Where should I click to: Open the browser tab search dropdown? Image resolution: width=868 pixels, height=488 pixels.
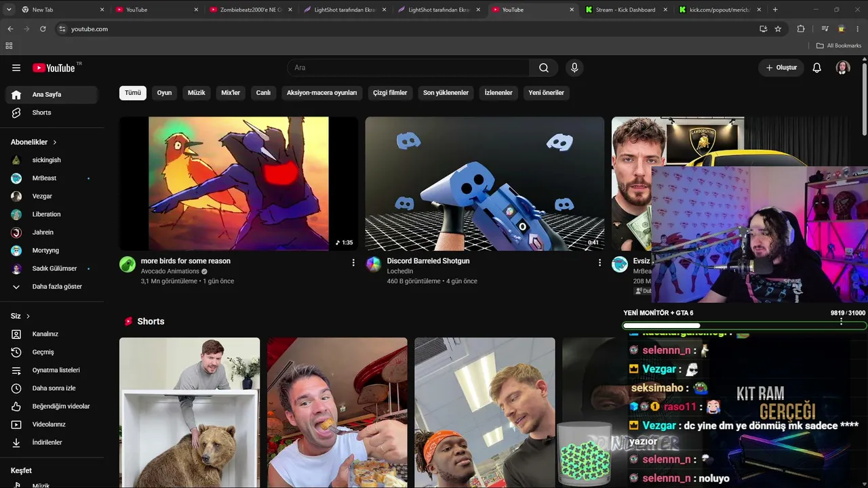tap(9, 9)
